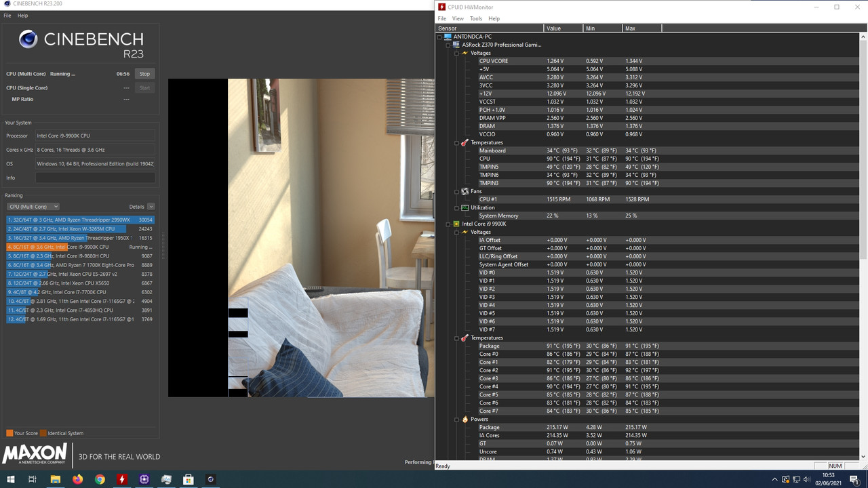Image resolution: width=868 pixels, height=488 pixels.
Task: Switch to Cinebench taskbar icon
Action: [210, 479]
